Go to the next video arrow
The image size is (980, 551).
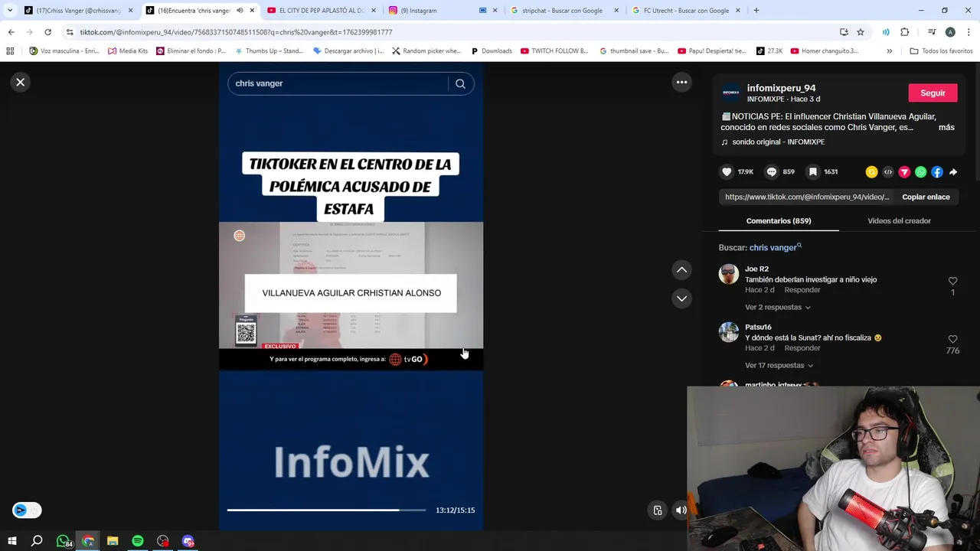pyautogui.click(x=681, y=298)
